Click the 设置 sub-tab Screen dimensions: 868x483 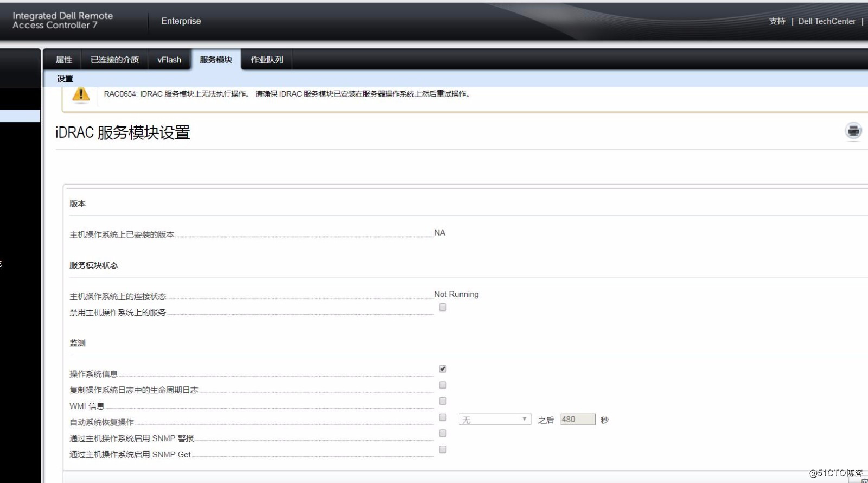pyautogui.click(x=65, y=79)
